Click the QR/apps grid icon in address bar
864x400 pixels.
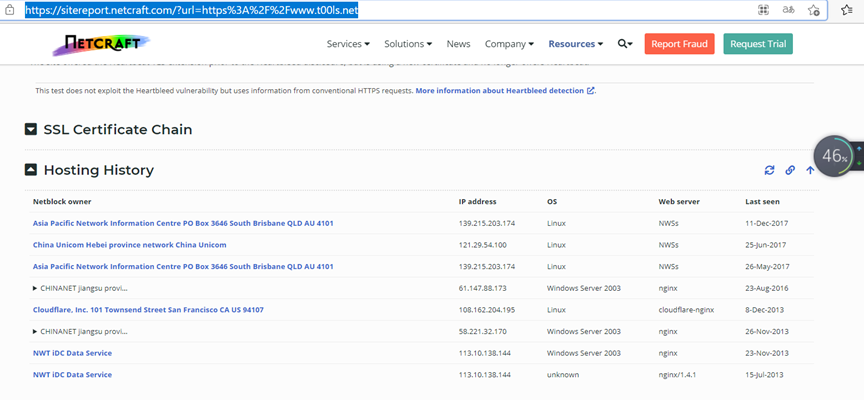click(763, 10)
